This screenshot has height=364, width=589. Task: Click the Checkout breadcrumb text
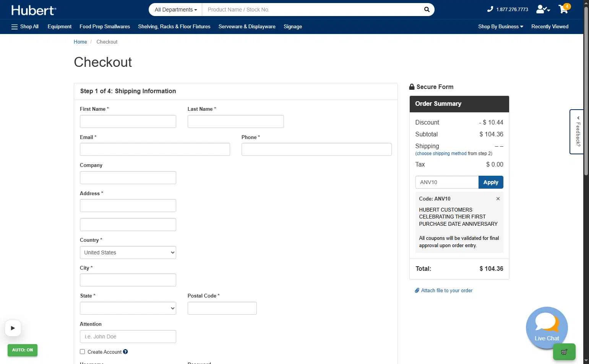click(107, 42)
